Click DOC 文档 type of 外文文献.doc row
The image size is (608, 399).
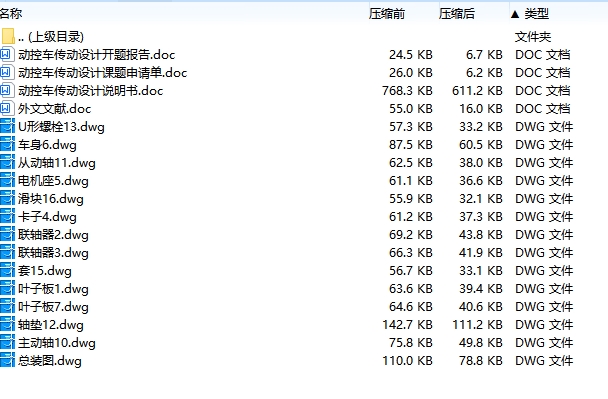(x=542, y=109)
